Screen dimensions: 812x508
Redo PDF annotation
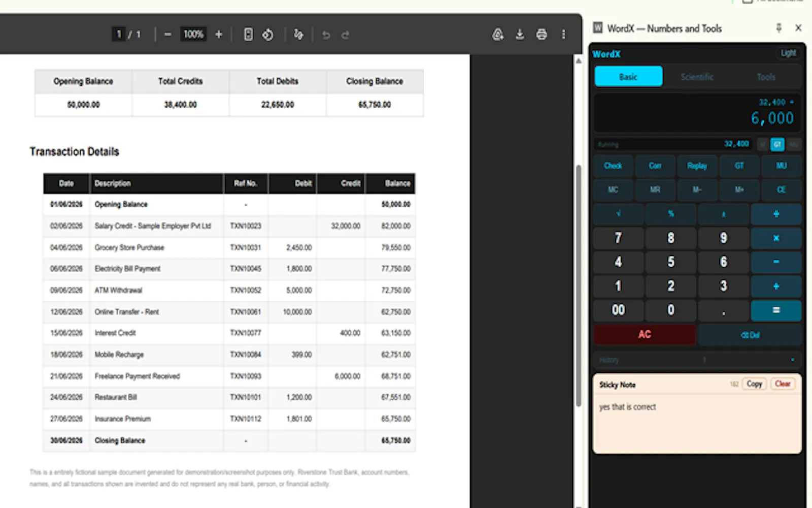click(346, 35)
